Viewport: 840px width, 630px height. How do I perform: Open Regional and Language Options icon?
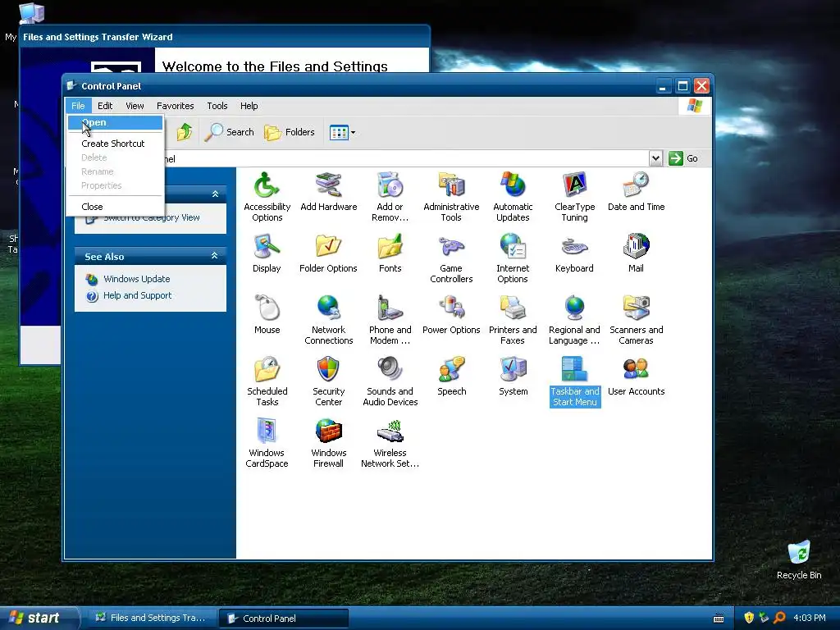click(574, 319)
